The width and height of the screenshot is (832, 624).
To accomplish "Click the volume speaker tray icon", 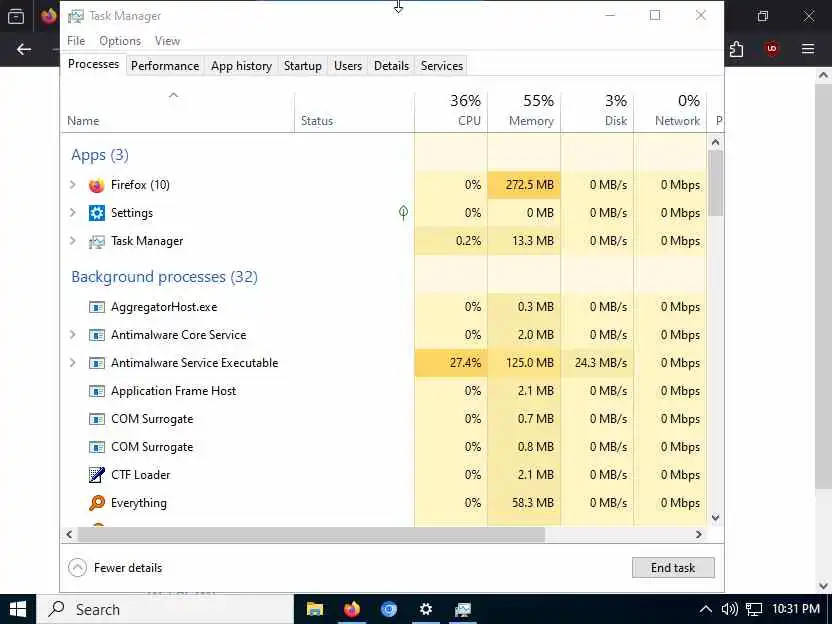I will [730, 609].
